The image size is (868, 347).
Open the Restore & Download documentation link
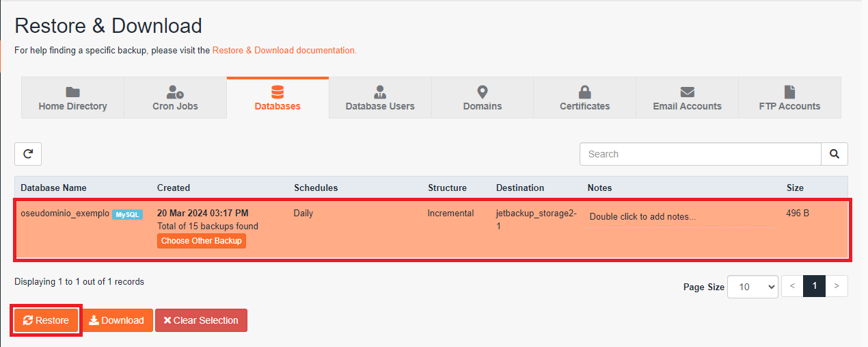pyautogui.click(x=284, y=50)
